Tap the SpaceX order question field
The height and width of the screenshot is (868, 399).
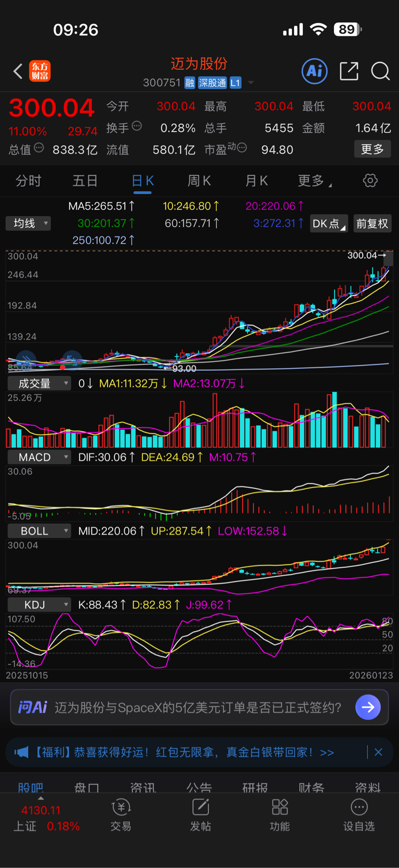pos(198,707)
